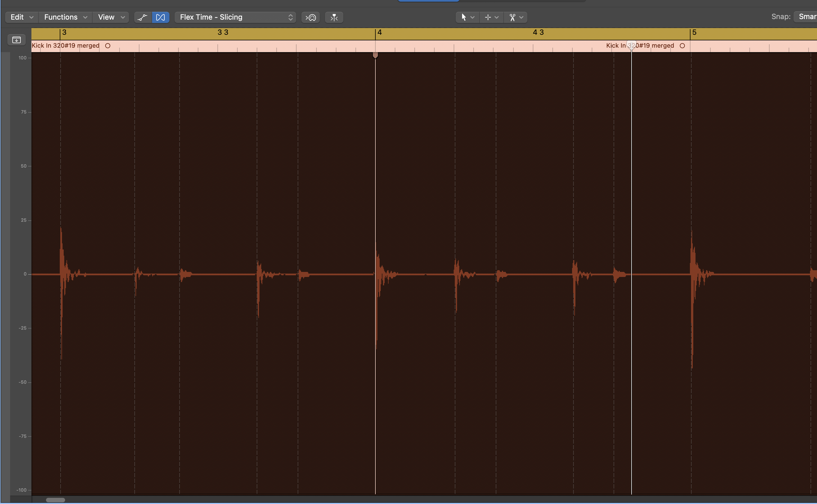Open the Functions menu
The width and height of the screenshot is (817, 504).
click(x=65, y=17)
